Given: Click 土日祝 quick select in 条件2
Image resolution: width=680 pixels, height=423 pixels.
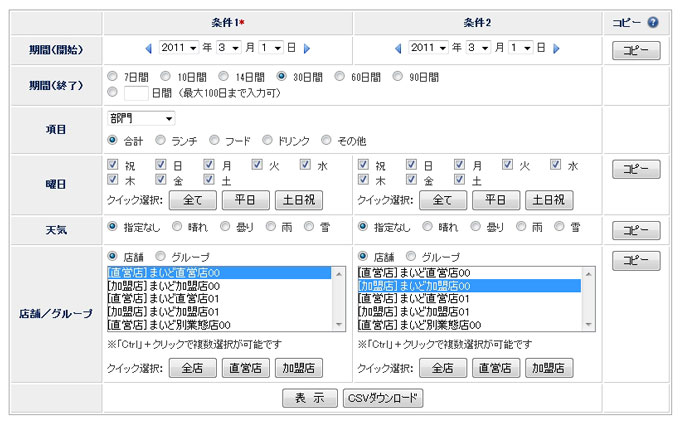Looking at the screenshot, I should click(549, 200).
